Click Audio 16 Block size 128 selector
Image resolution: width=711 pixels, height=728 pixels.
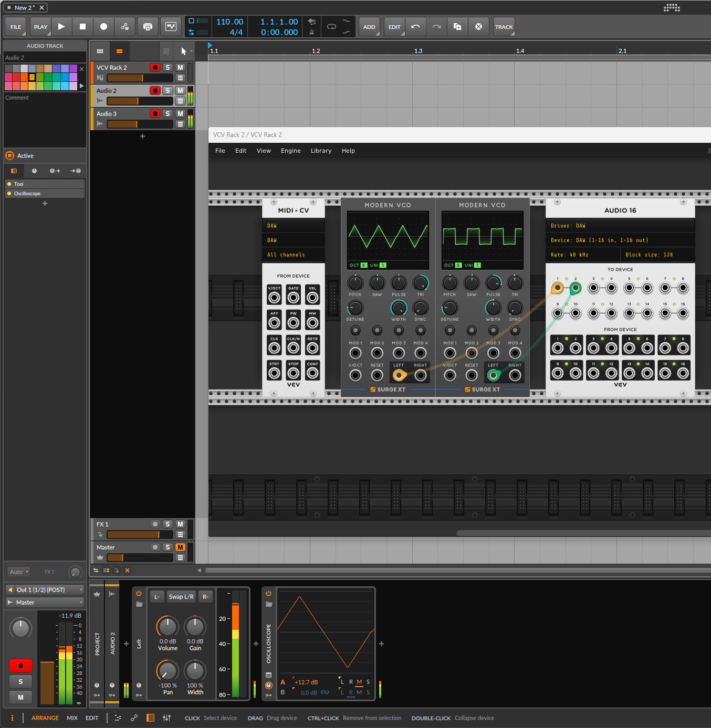658,255
